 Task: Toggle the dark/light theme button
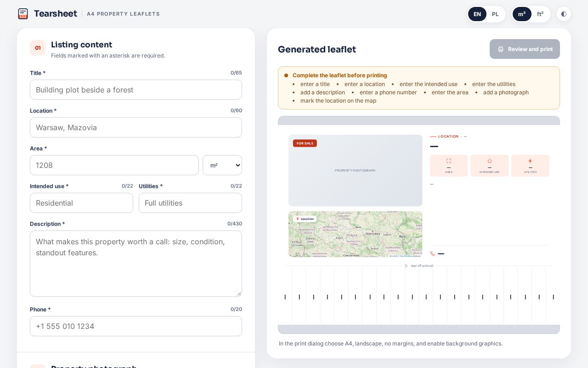(x=564, y=14)
